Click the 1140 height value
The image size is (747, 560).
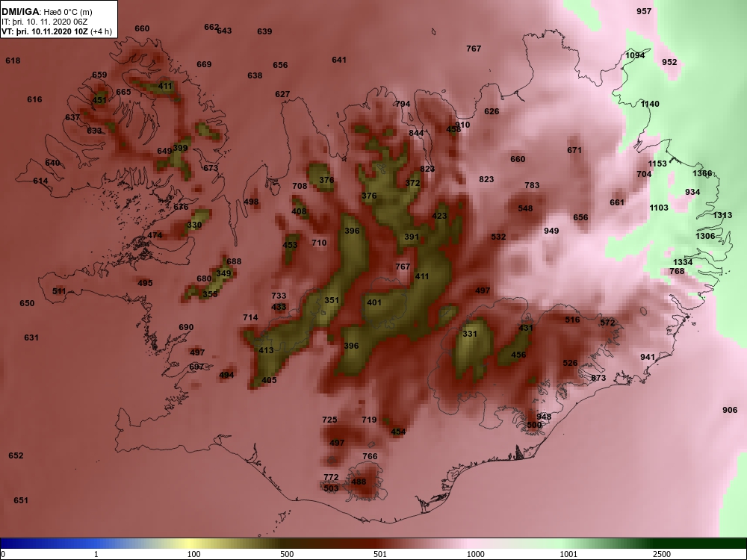coord(650,104)
